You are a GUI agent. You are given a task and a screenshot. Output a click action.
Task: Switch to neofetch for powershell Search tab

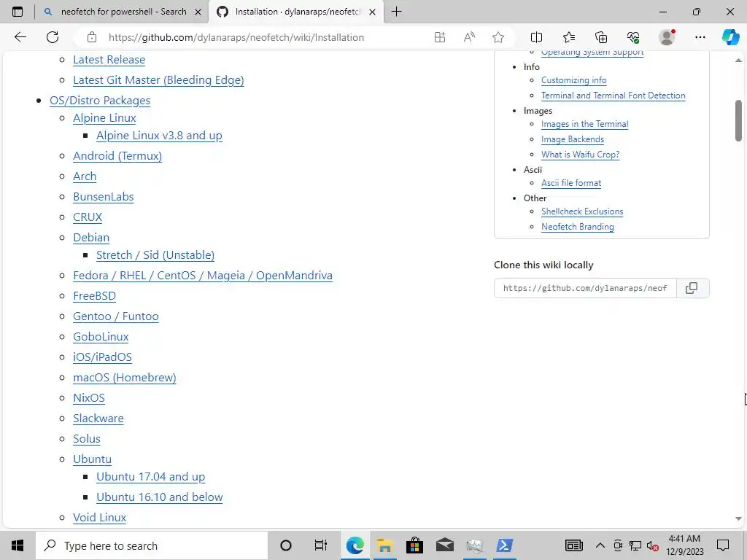tap(123, 12)
